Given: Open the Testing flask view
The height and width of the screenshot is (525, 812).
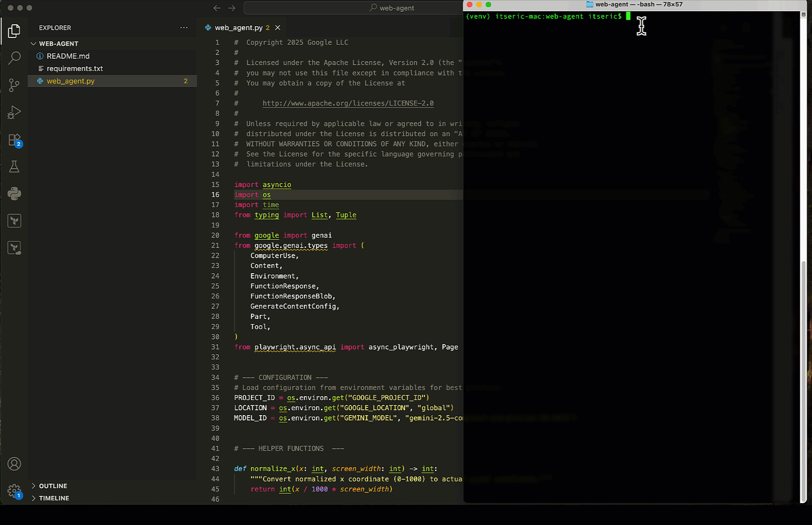Looking at the screenshot, I should [x=14, y=167].
